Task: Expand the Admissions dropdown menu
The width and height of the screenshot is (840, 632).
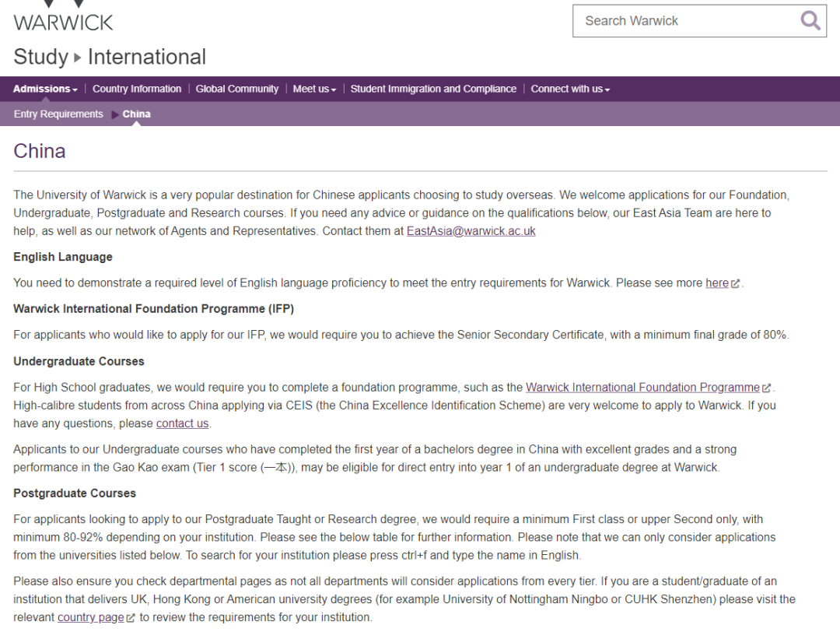Action: point(45,89)
